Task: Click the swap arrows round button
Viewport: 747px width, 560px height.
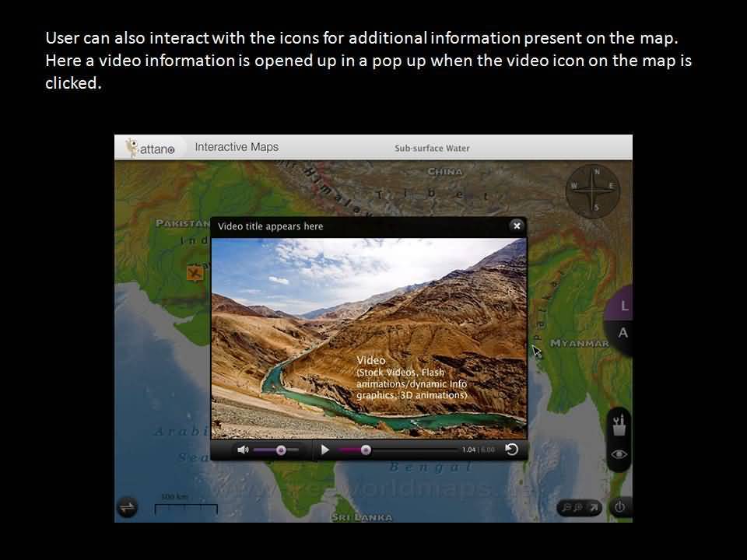Action: point(128,507)
